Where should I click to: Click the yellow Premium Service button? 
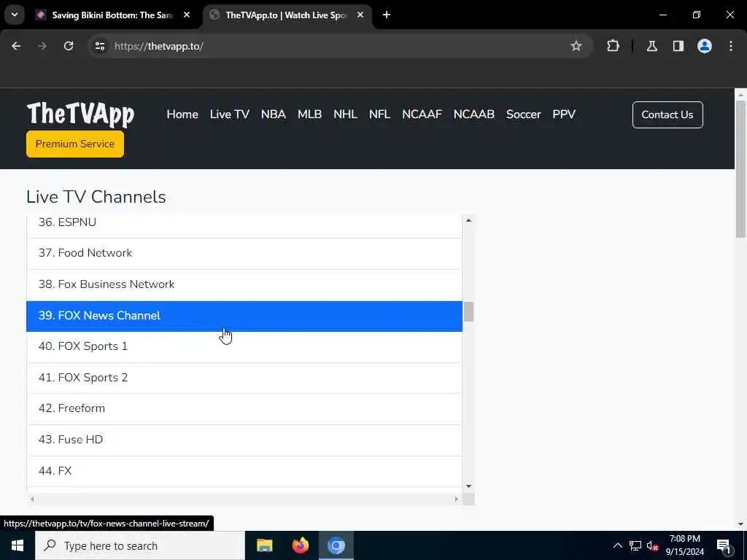(x=75, y=144)
